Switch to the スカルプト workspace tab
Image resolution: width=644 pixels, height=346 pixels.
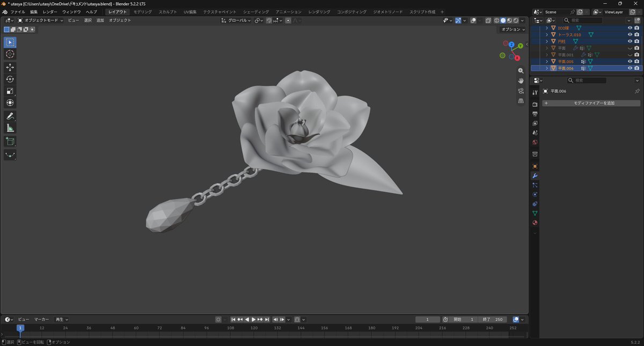point(168,11)
